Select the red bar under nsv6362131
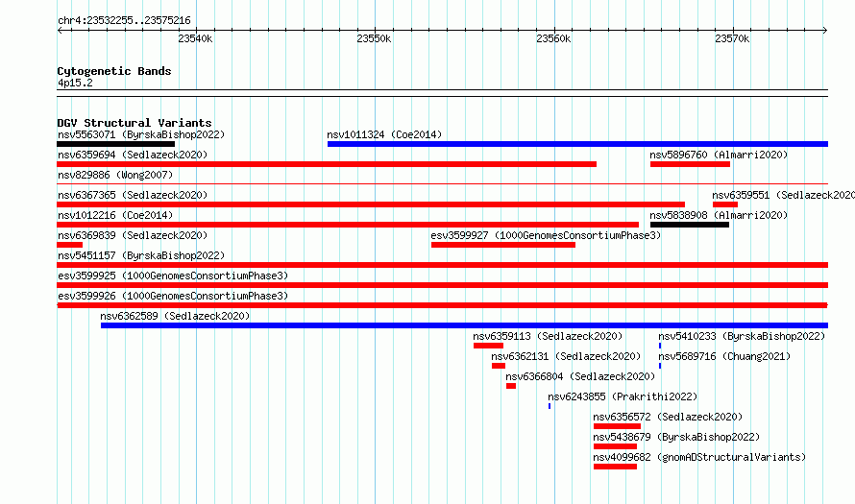 tap(499, 366)
